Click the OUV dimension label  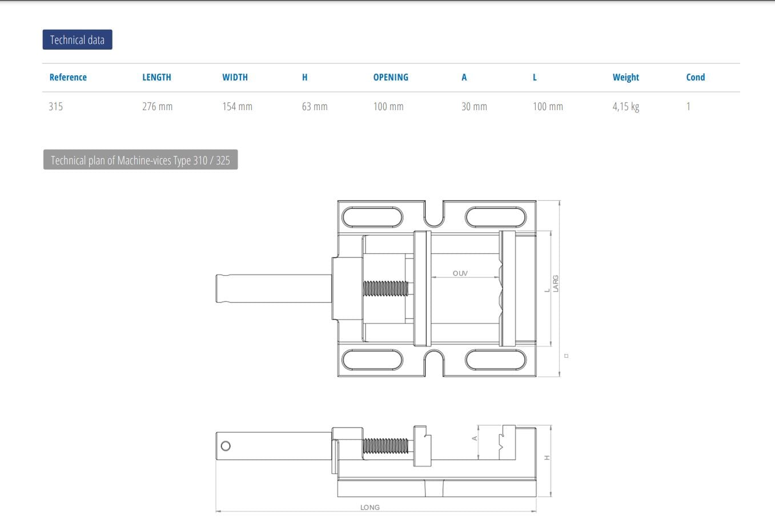click(460, 273)
